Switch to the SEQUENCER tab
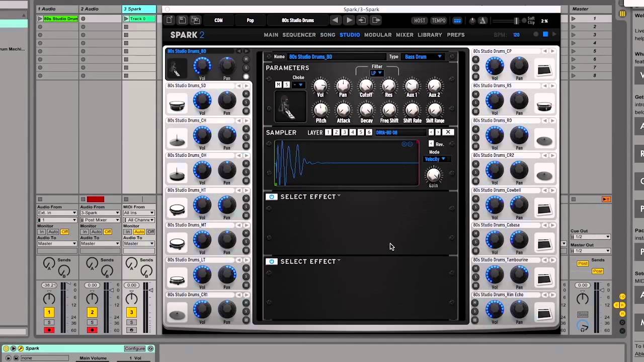 pyautogui.click(x=299, y=35)
